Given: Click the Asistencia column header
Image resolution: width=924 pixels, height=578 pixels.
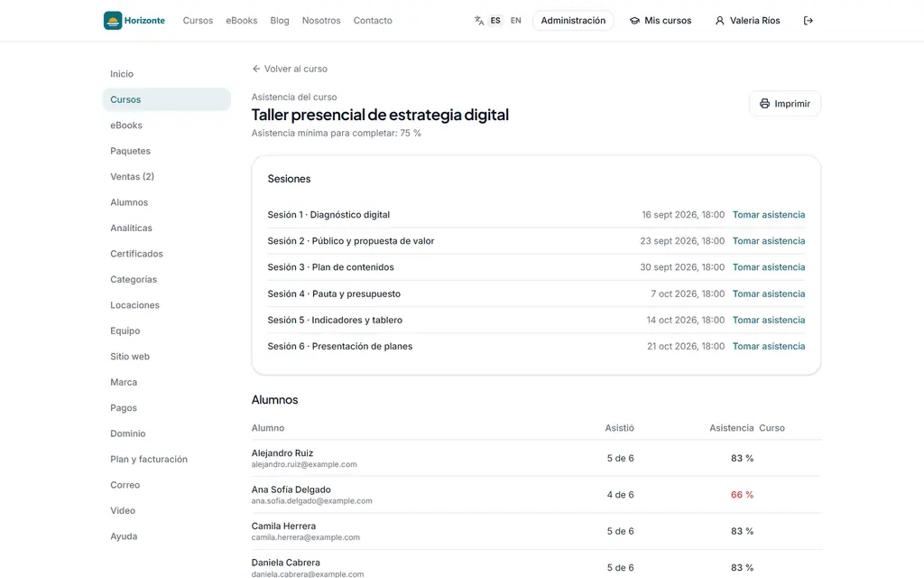Looking at the screenshot, I should click(x=731, y=428).
